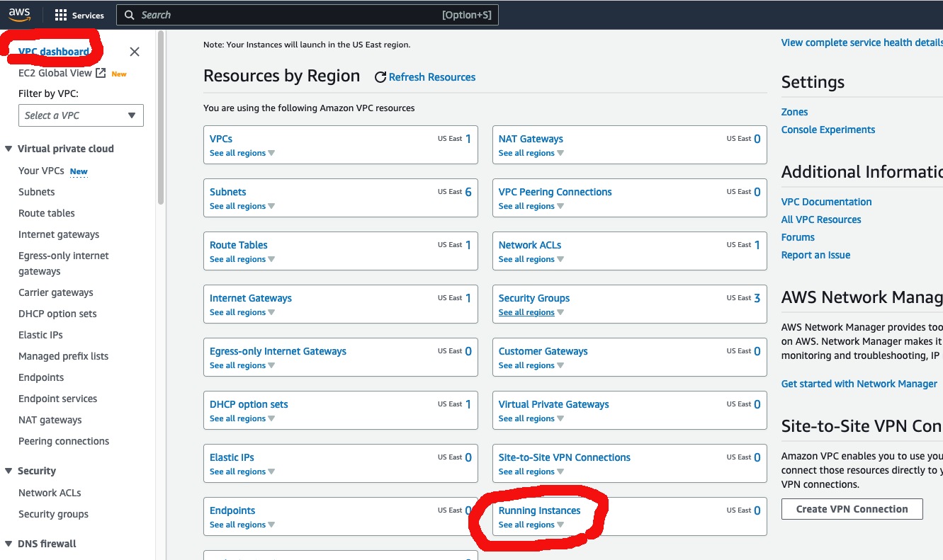Close the sidebar with the X icon
The width and height of the screenshot is (943, 560).
point(135,52)
